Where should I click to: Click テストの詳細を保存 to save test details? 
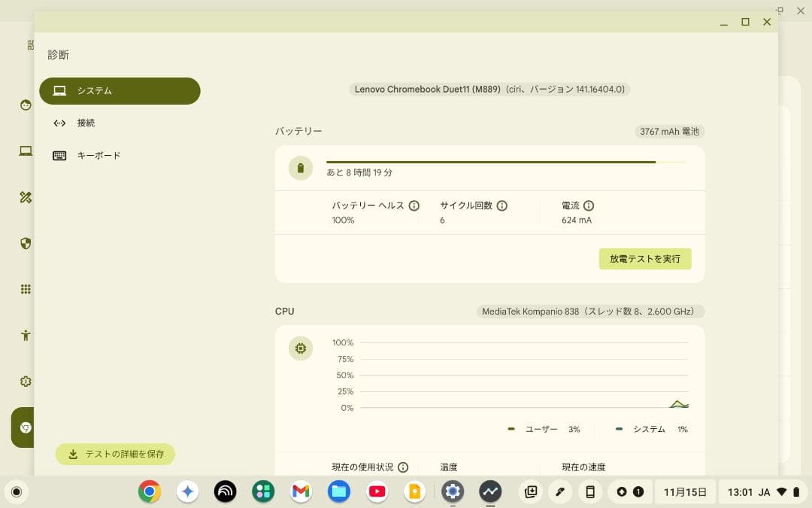click(114, 455)
